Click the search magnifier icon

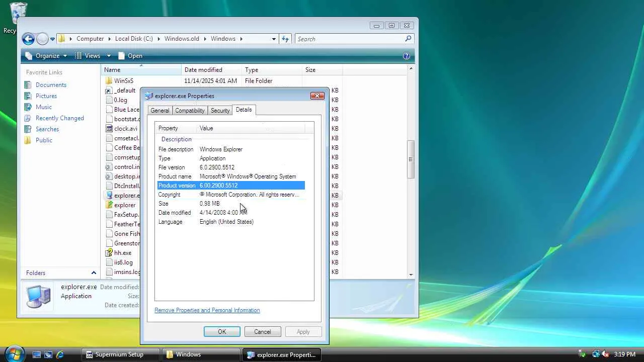point(408,39)
